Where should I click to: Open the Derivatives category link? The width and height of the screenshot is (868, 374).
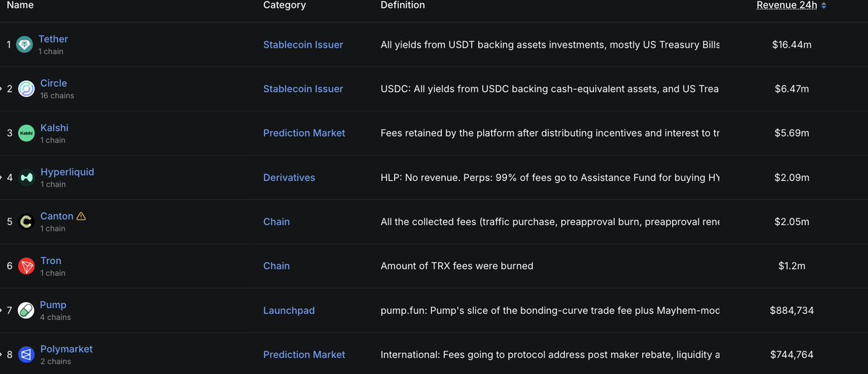point(289,177)
